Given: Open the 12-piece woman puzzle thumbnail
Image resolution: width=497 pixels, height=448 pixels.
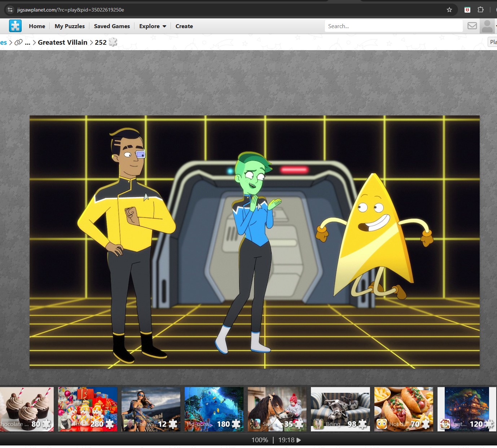Looking at the screenshot, I should click(151, 409).
